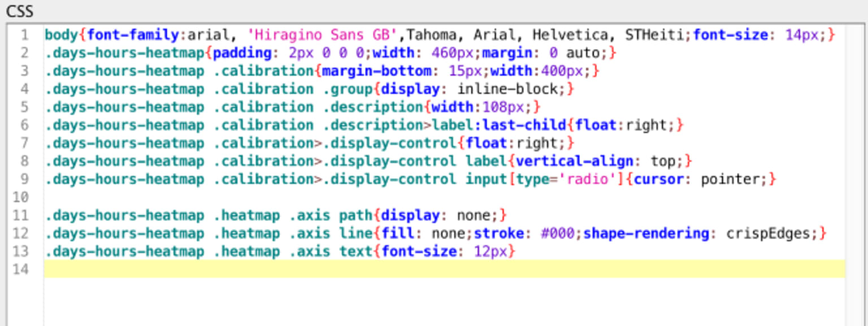Viewport: 868px width, 326px height.
Task: Click 'body' selector on line 1
Action: pos(62,35)
